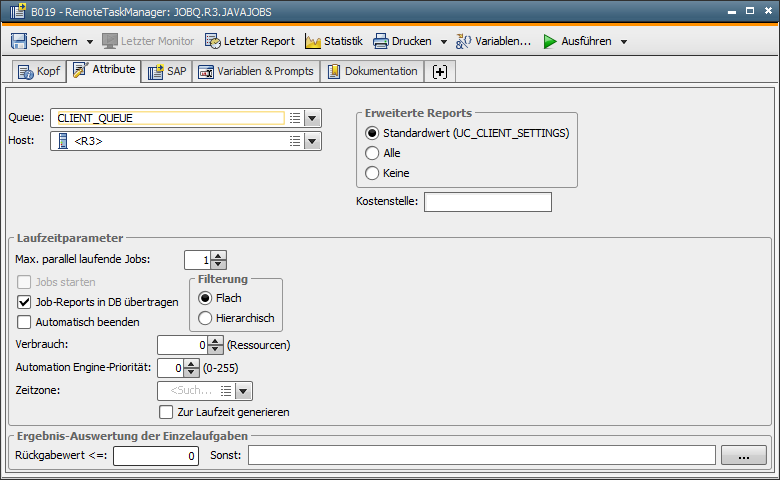Open Statistik from the toolbar
This screenshot has height=480, width=780.
[334, 42]
